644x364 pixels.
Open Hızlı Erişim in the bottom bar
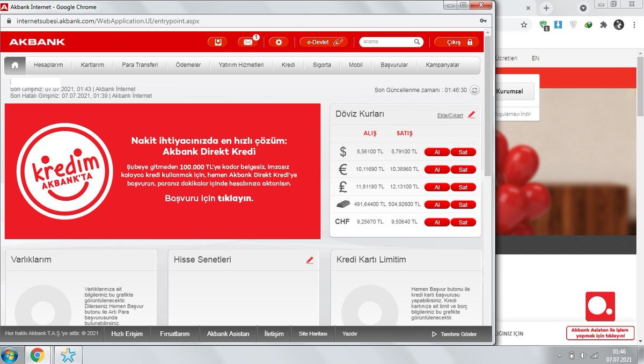point(127,333)
